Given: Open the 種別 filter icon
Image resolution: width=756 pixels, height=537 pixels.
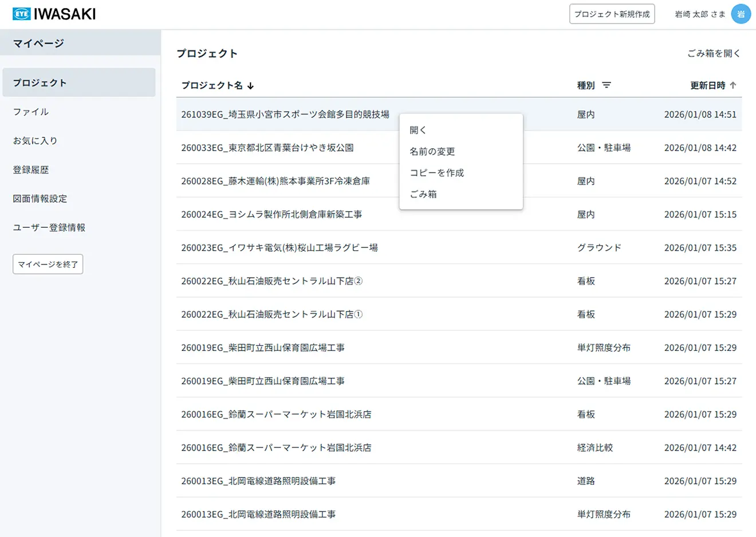Looking at the screenshot, I should (x=607, y=85).
